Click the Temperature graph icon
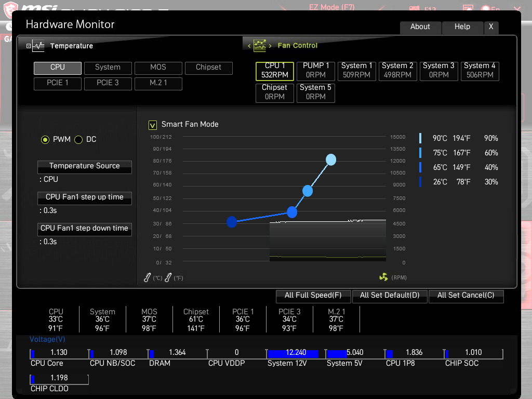This screenshot has width=532, height=399. [38, 46]
